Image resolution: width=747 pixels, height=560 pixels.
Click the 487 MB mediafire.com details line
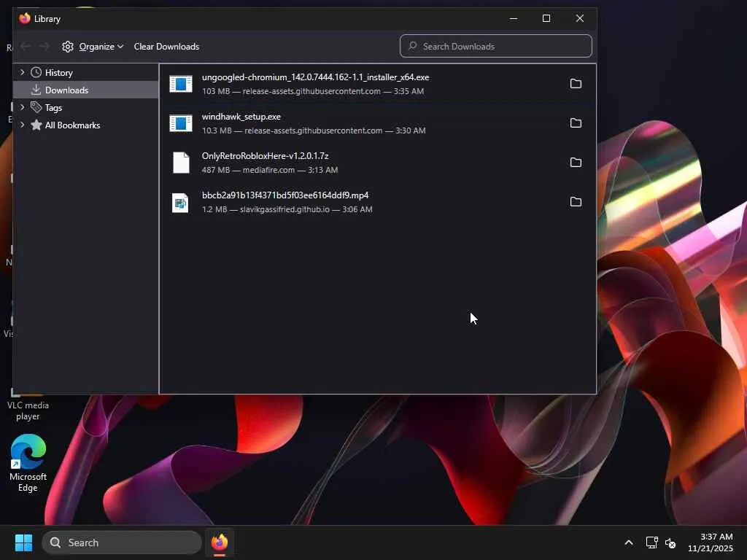(270, 170)
